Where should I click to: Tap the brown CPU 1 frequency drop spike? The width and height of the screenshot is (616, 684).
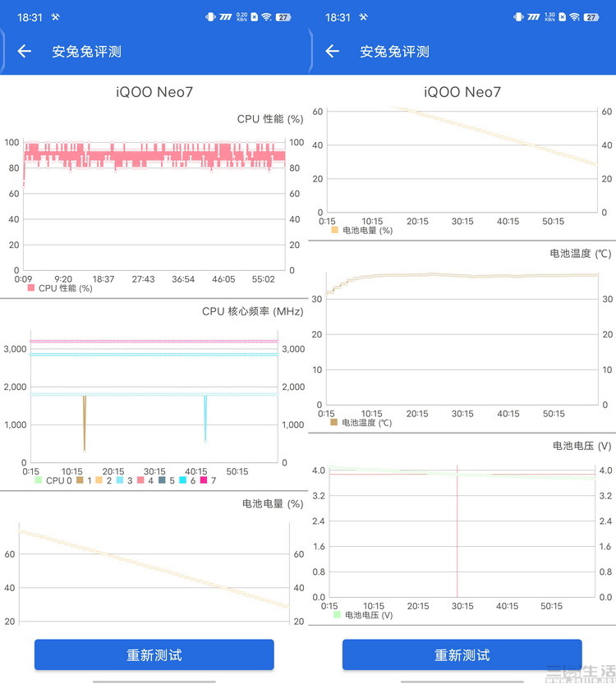[x=85, y=423]
